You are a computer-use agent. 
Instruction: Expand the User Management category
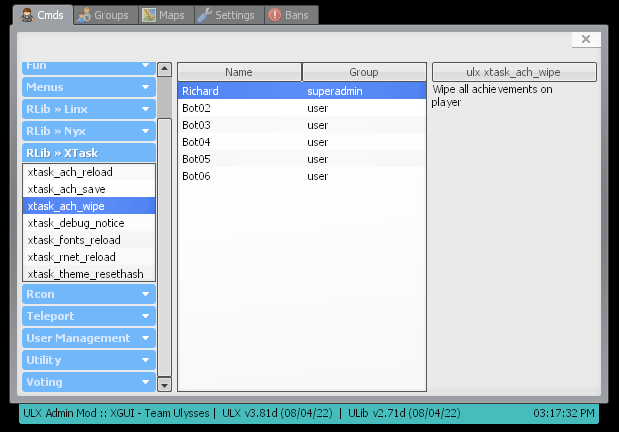coord(88,338)
